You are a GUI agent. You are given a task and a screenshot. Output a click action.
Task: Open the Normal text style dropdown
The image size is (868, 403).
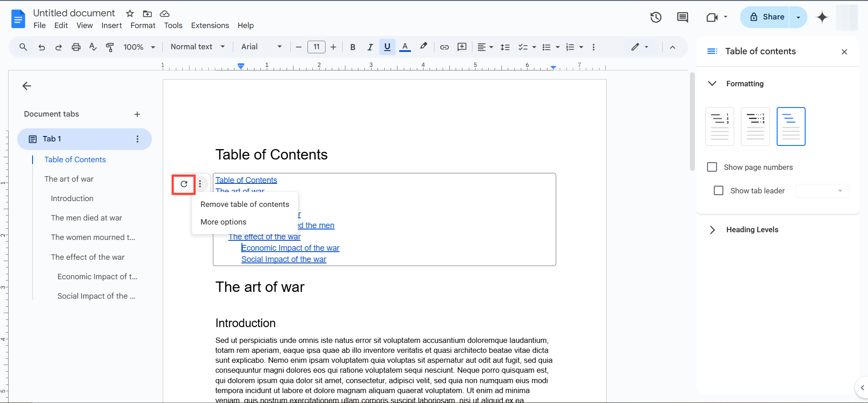click(198, 47)
